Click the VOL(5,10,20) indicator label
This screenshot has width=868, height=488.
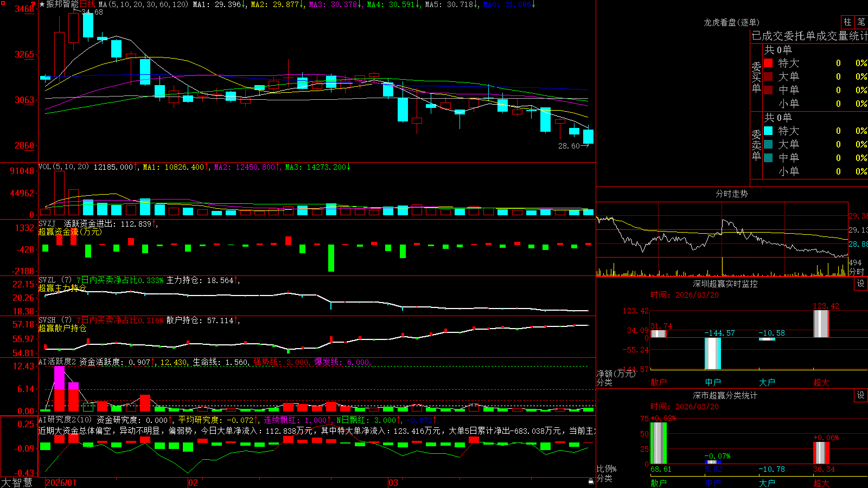(63, 167)
